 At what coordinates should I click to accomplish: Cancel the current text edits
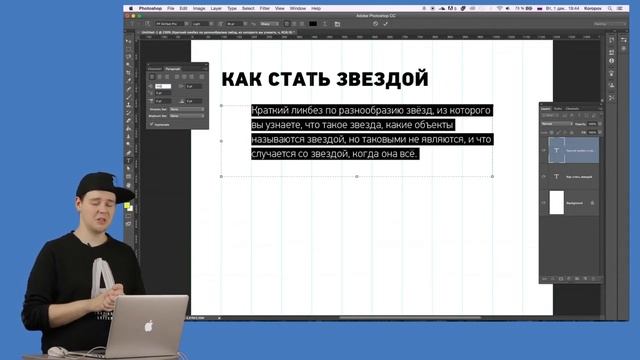tap(376, 24)
